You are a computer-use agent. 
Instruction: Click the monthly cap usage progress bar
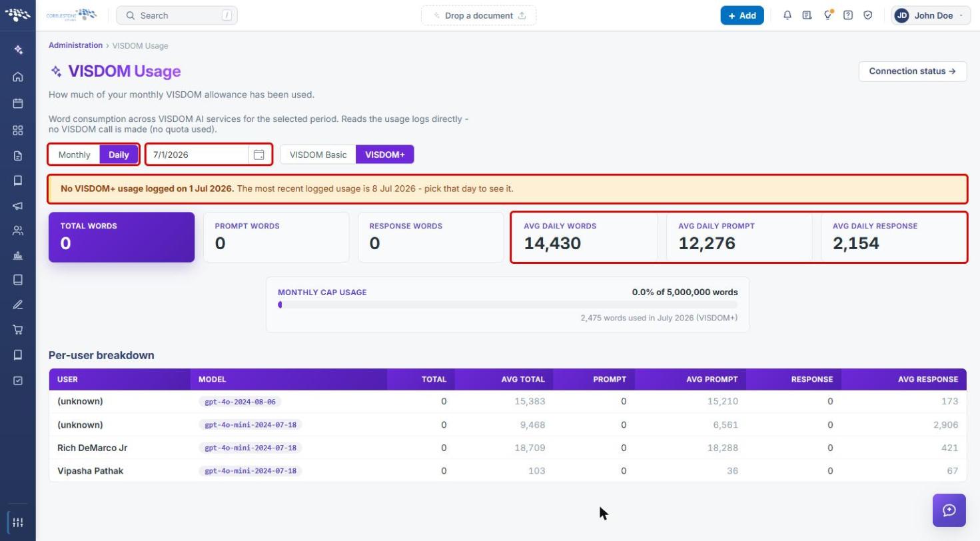508,304
